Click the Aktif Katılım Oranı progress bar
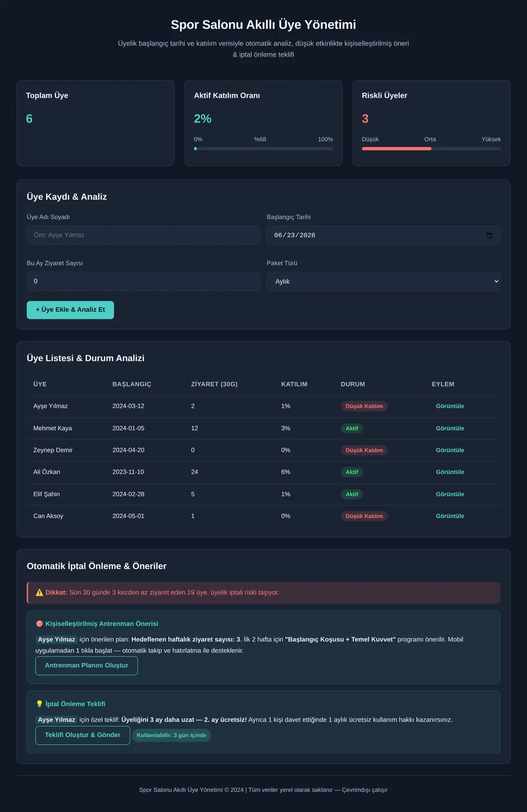527x812 pixels. pos(263,149)
